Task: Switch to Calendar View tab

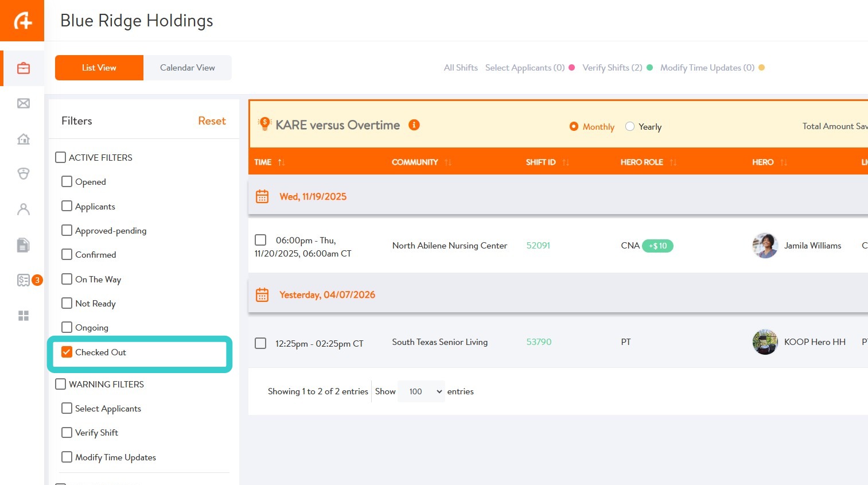Action: coord(188,68)
